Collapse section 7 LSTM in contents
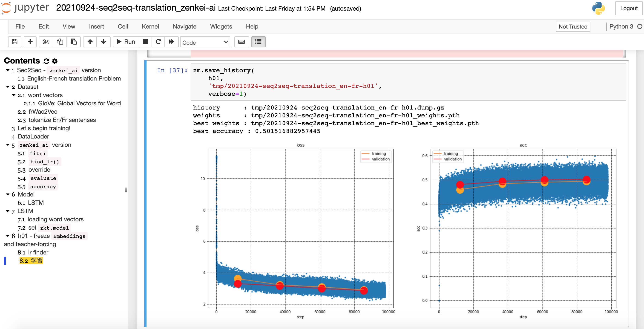 click(x=8, y=211)
